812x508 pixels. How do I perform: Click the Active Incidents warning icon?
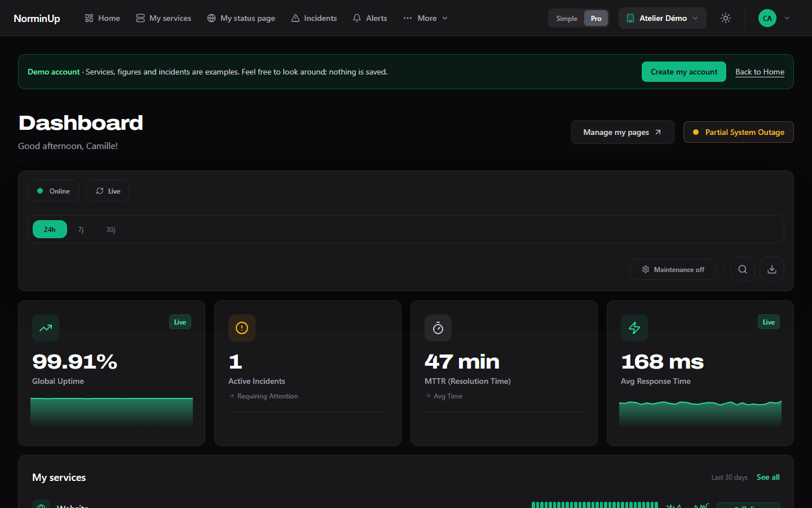pyautogui.click(x=242, y=328)
